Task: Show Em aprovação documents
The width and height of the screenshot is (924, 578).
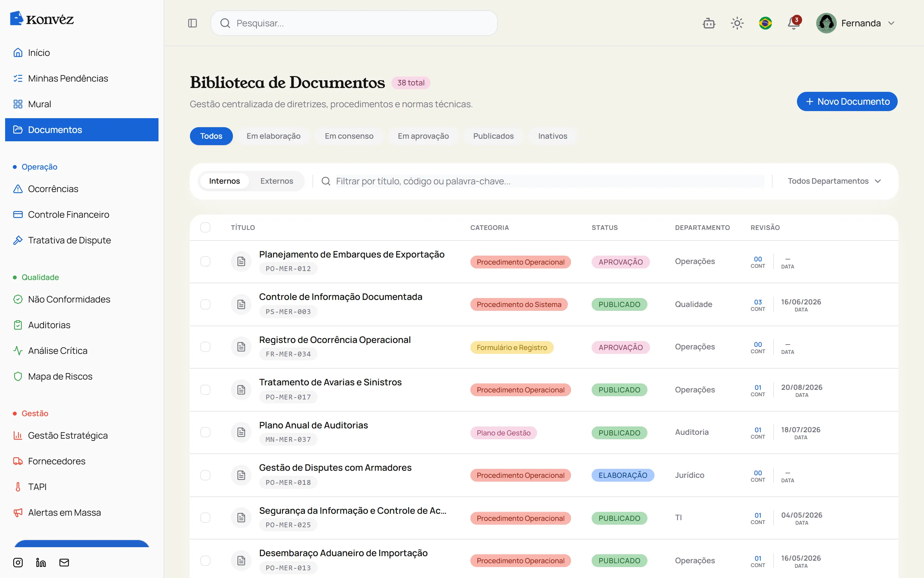Action: point(423,136)
